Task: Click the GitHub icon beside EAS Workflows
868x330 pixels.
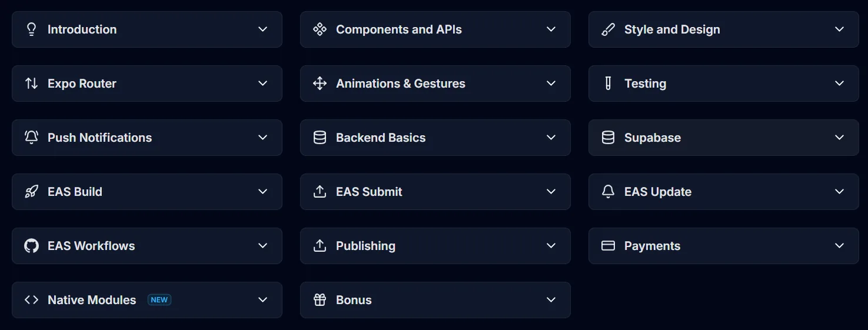Action: [31, 246]
